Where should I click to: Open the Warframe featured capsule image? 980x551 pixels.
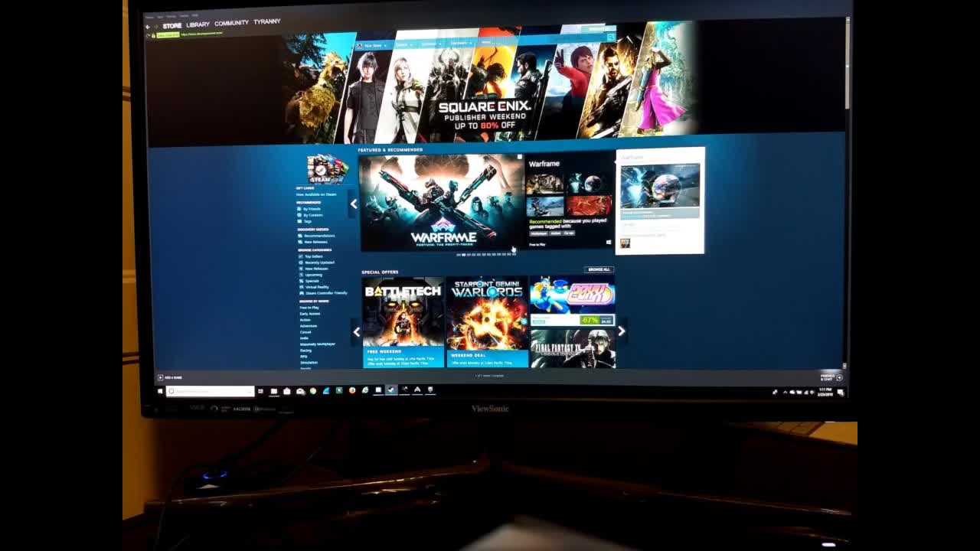pyautogui.click(x=442, y=202)
